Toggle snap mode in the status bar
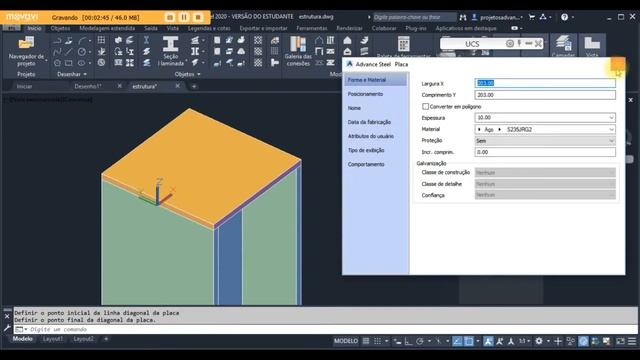This screenshot has height=360, width=640. (x=378, y=341)
